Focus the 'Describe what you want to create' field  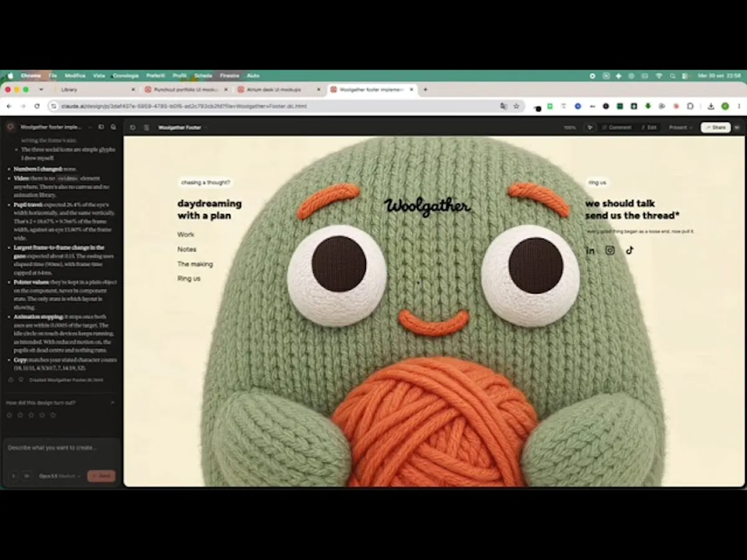coord(61,448)
